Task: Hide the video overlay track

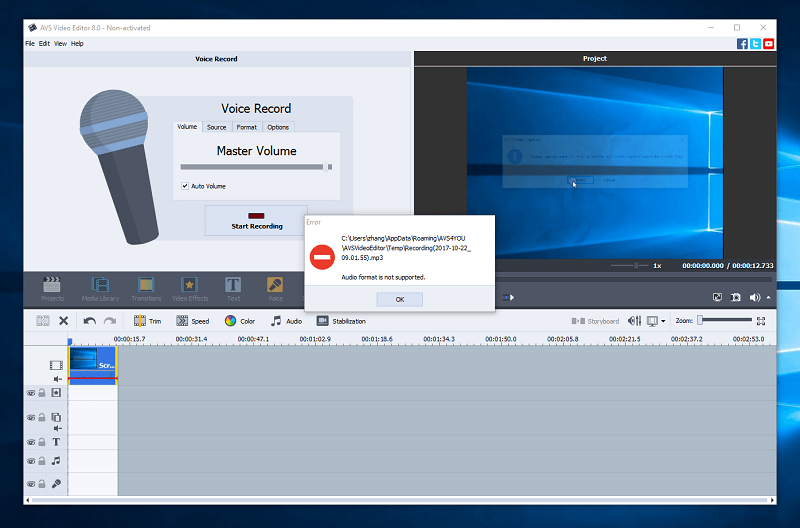Action: [x=31, y=417]
